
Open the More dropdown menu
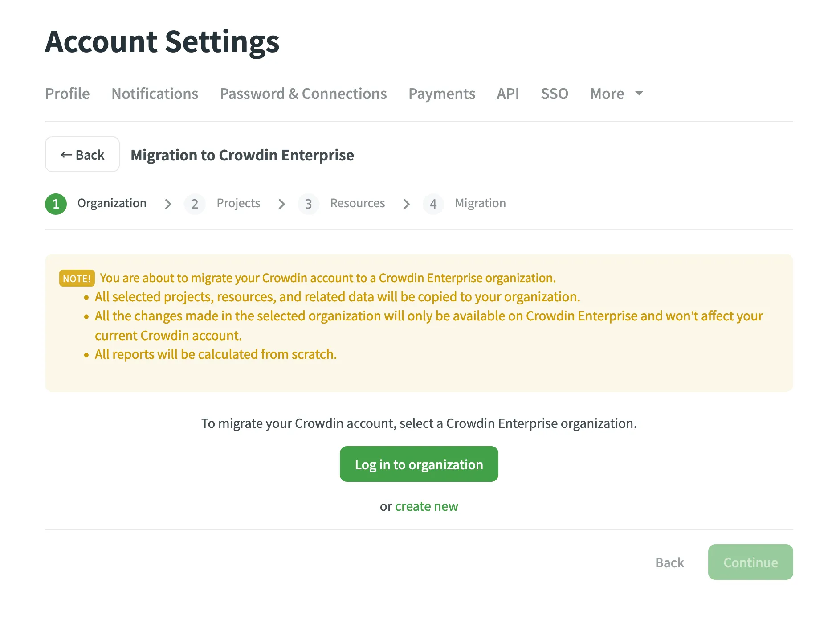point(607,94)
